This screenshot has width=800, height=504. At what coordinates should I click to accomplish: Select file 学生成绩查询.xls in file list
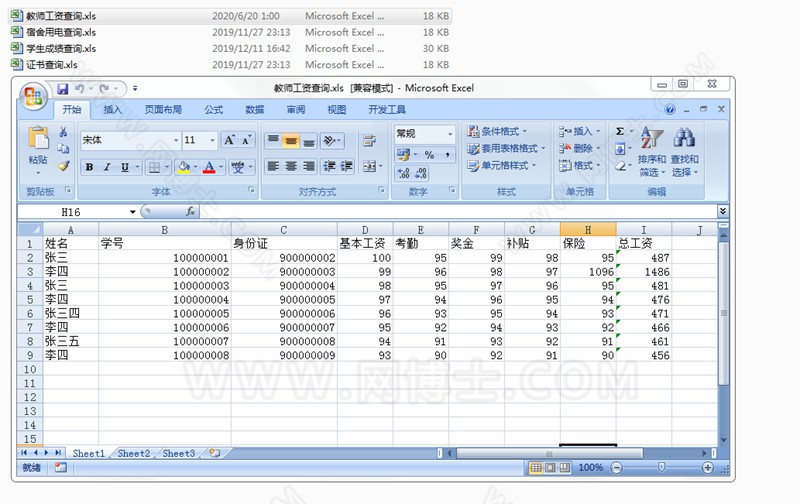click(x=61, y=48)
